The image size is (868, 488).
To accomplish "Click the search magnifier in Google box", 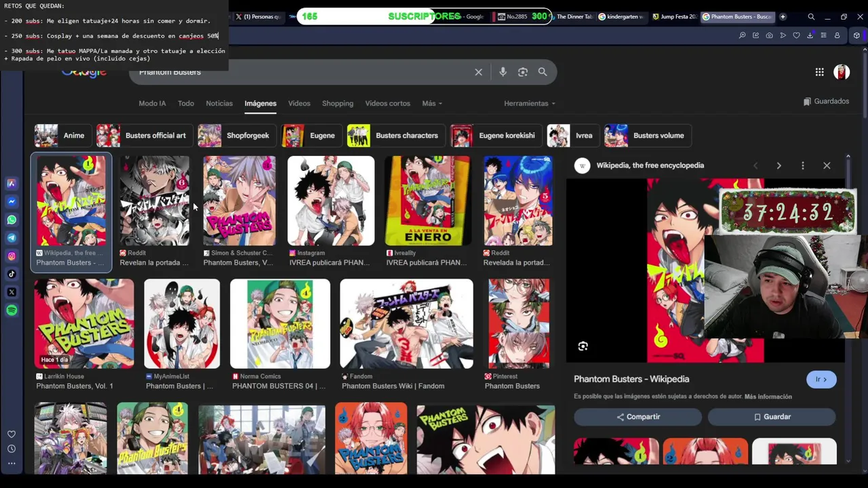I will tap(542, 72).
